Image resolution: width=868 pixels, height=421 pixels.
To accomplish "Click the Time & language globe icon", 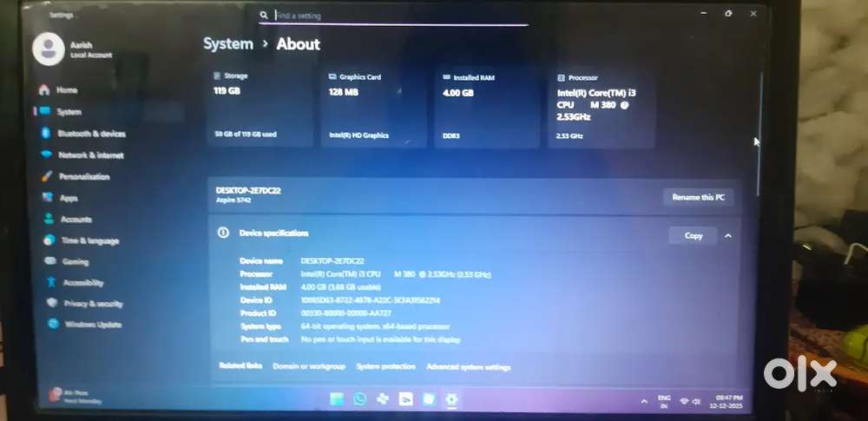I will coord(49,240).
